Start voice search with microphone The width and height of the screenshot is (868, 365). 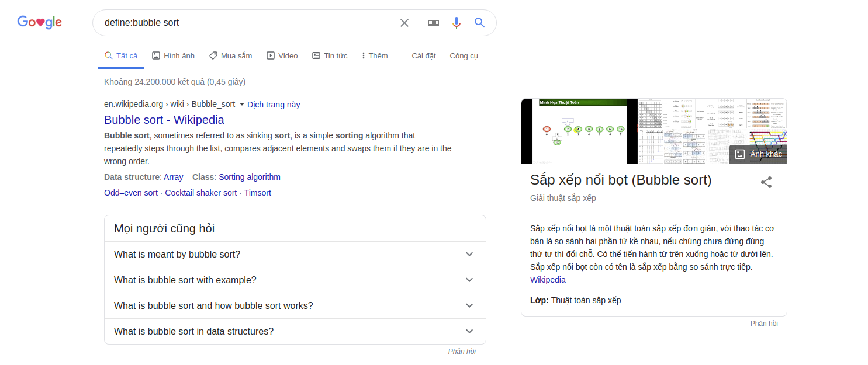(x=457, y=23)
